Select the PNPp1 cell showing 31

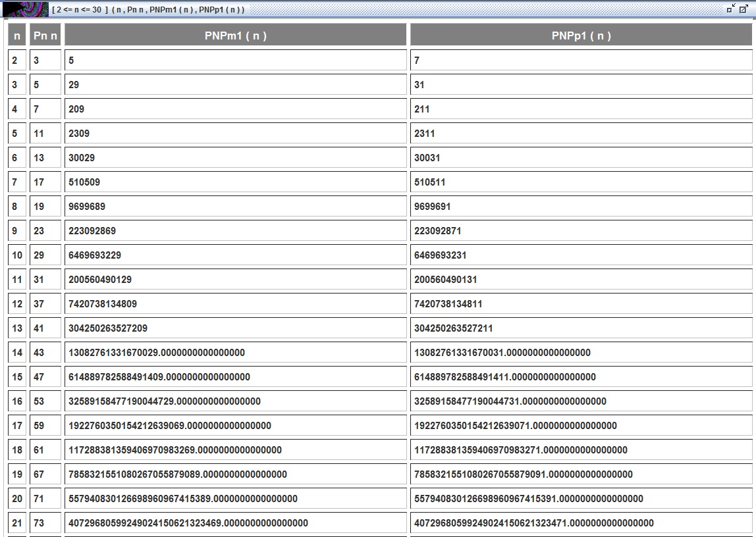coord(581,85)
